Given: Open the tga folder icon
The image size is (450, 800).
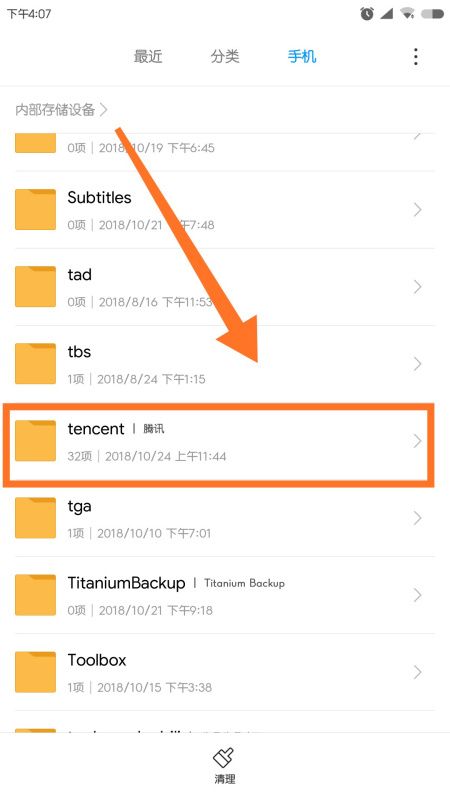Looking at the screenshot, I should pos(35,518).
